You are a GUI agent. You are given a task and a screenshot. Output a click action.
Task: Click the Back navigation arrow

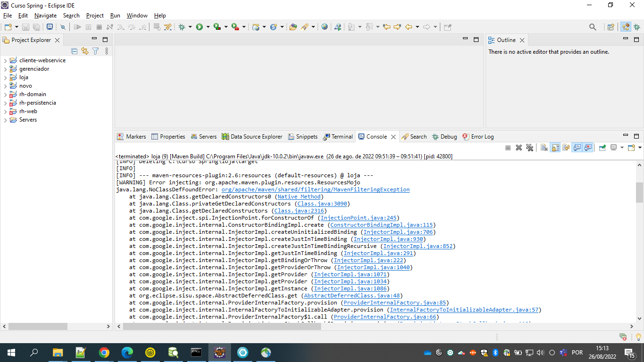409,27
